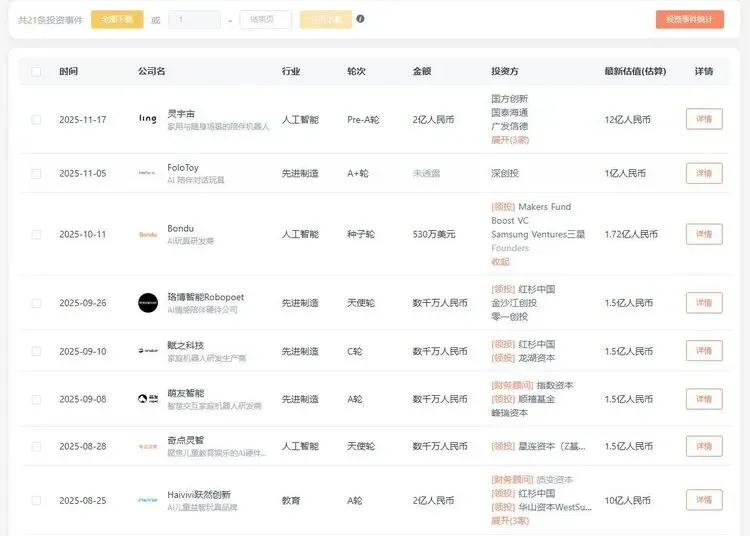
Task: Open the FoloToy company name link
Action: click(x=183, y=168)
